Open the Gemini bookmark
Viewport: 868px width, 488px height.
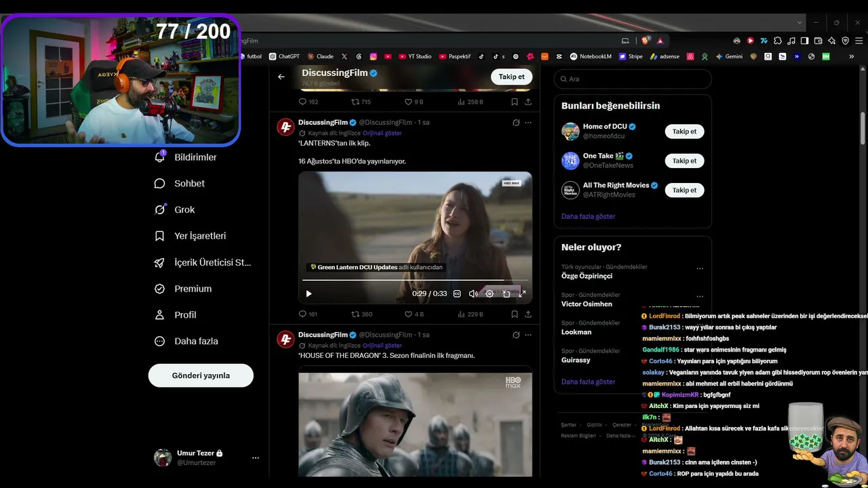click(729, 56)
